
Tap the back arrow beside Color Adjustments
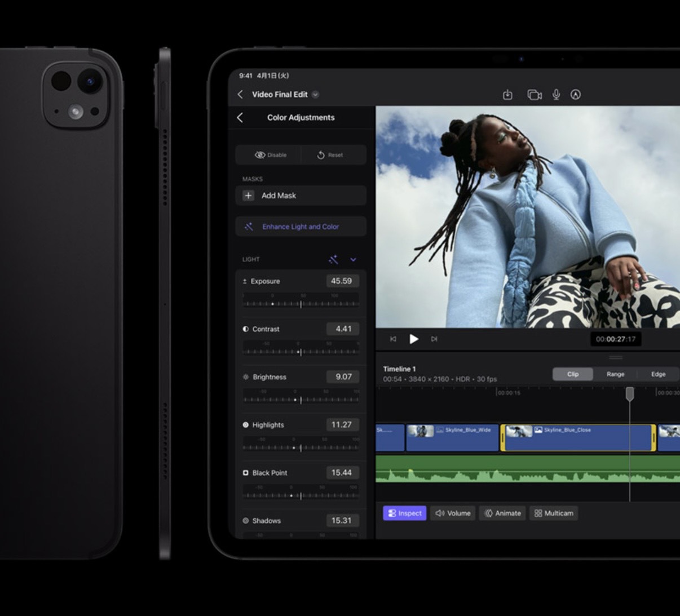click(x=240, y=117)
